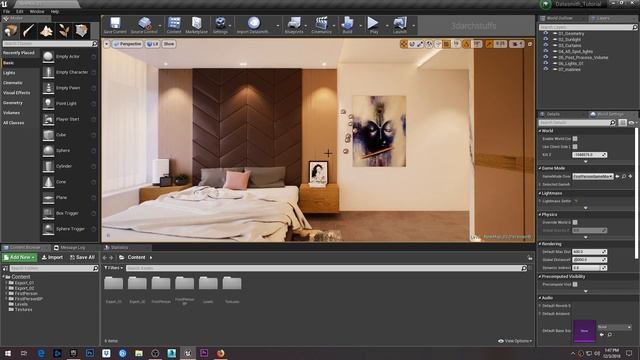The height and width of the screenshot is (360, 640).
Task: Click the Import button in Content Browser
Action: [52, 257]
